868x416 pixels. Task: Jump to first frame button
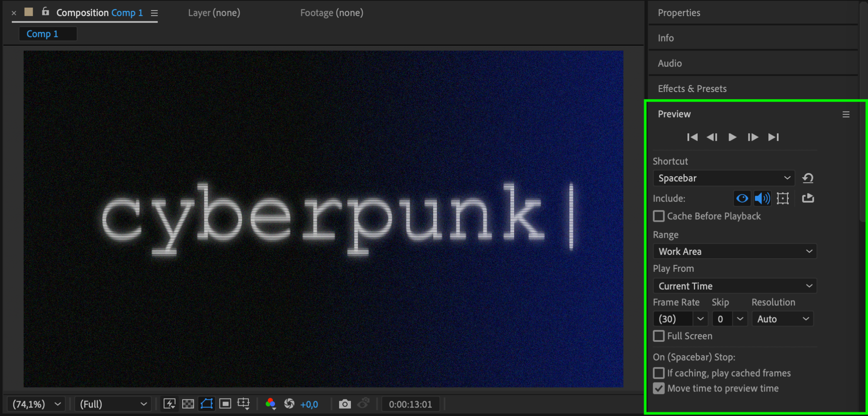tap(692, 137)
